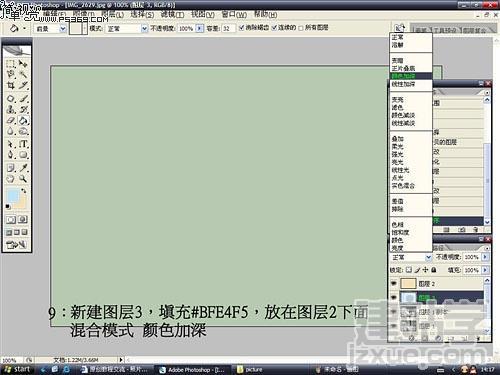Select the Zoom tool
The height and width of the screenshot is (375, 500).
coord(23,179)
